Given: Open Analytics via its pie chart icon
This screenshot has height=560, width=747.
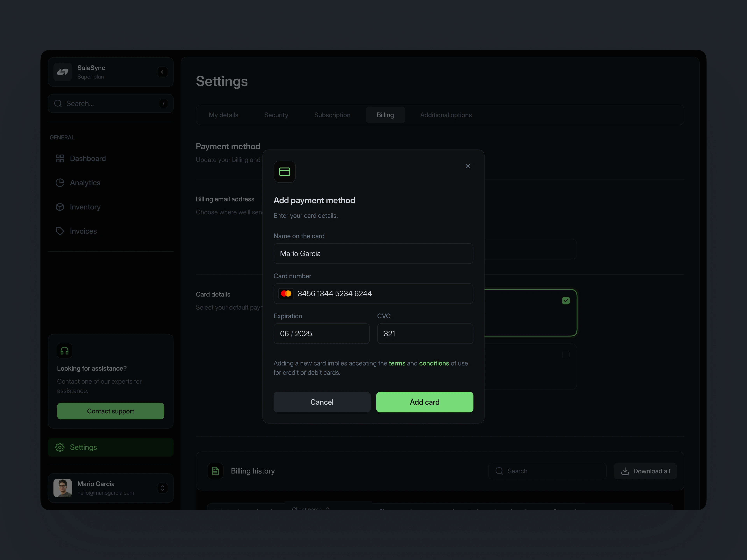Looking at the screenshot, I should [x=60, y=183].
